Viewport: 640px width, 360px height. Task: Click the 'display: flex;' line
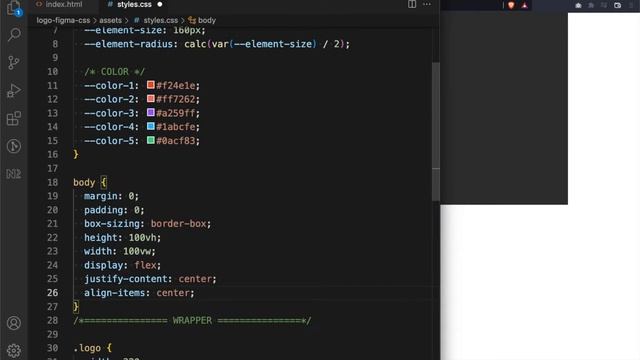point(122,265)
